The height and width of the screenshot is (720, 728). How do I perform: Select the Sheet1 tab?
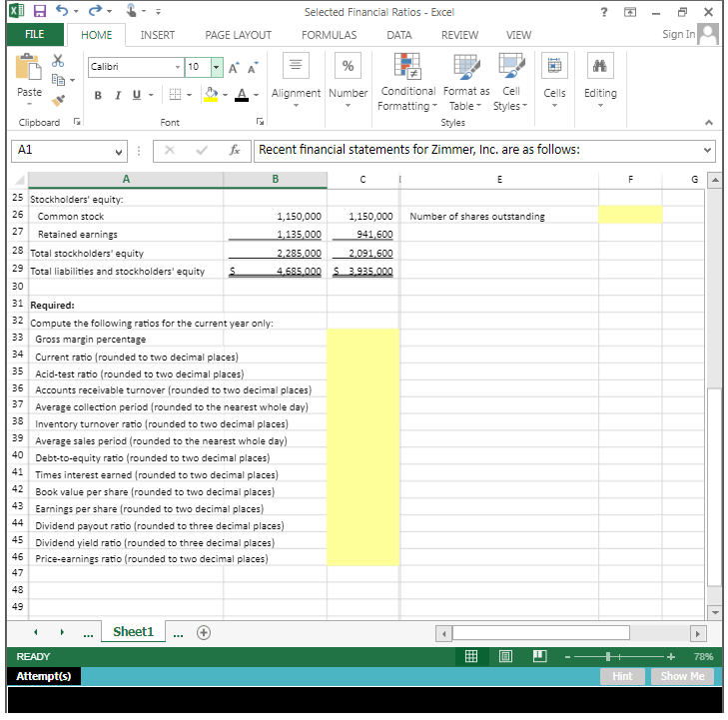point(133,631)
